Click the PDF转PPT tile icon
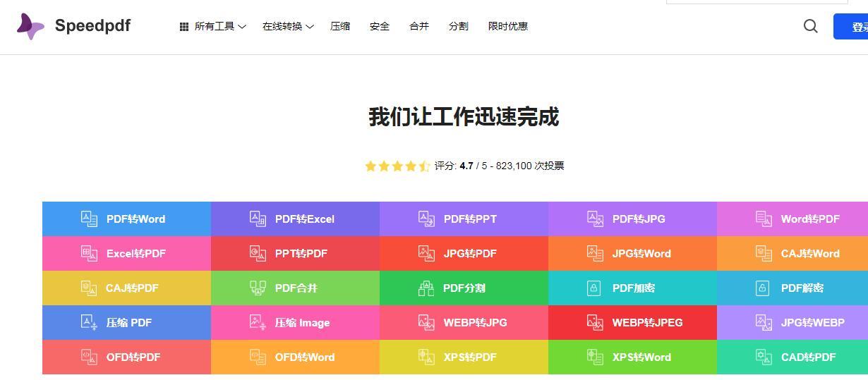 (426, 219)
